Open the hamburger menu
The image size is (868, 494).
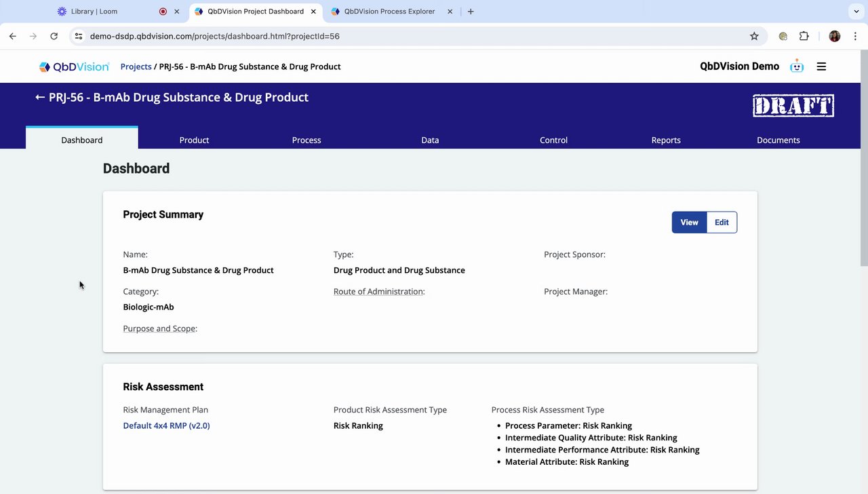click(x=821, y=66)
